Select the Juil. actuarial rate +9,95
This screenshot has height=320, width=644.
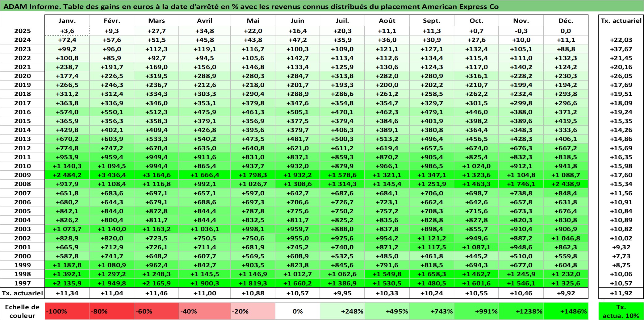342,293
